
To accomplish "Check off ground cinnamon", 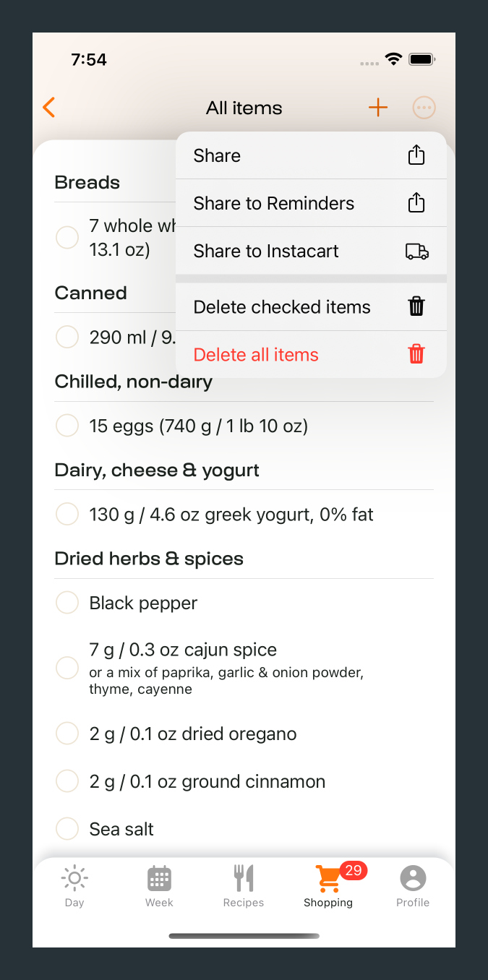I will 67,781.
